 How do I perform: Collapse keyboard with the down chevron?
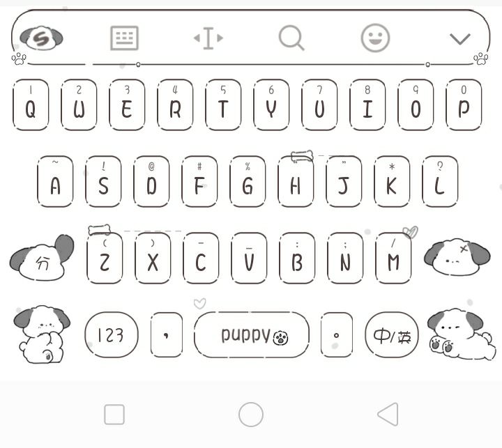pos(459,39)
